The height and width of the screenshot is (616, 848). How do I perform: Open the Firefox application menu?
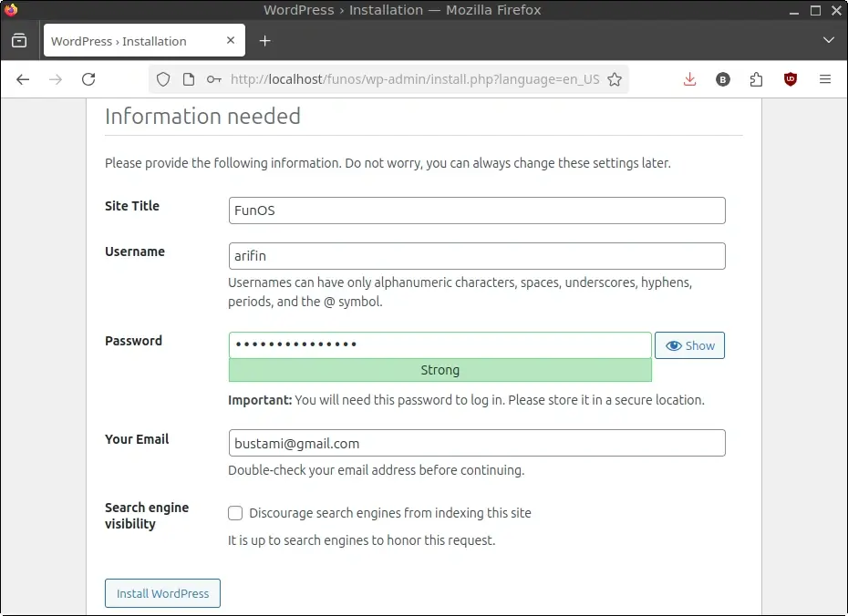[x=824, y=79]
